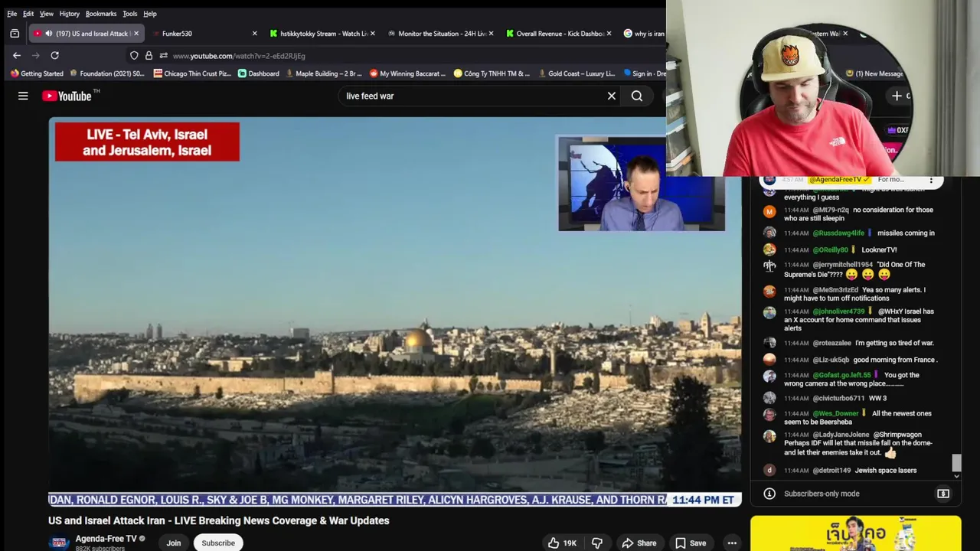Run search with the magnifier button
980x551 pixels.
(637, 96)
